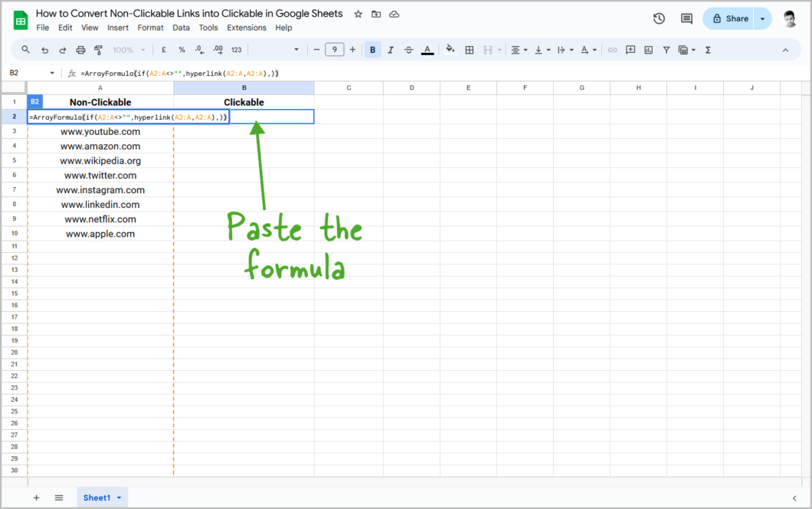This screenshot has height=509, width=812.
Task: Open text rotation dropdown
Action: pos(588,50)
